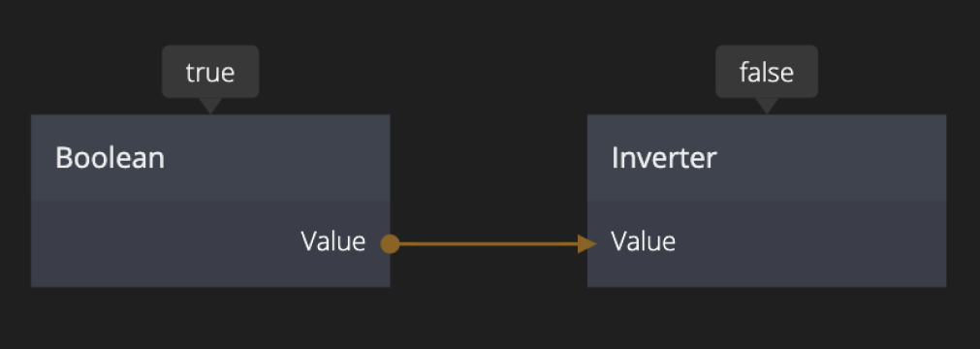Click the empty body area left of Boolean's Value

[x=163, y=244]
